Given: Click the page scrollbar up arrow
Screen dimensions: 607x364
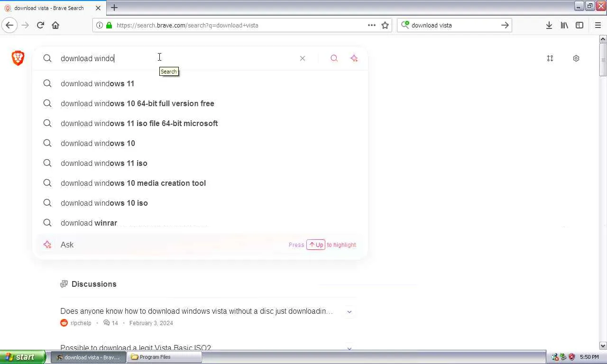Looking at the screenshot, I should [x=603, y=39].
